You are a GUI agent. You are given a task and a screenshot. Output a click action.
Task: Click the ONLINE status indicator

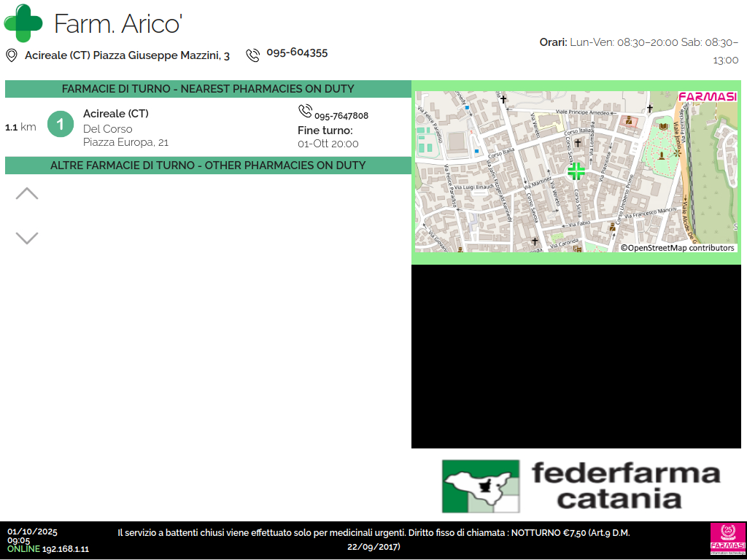coord(23,549)
